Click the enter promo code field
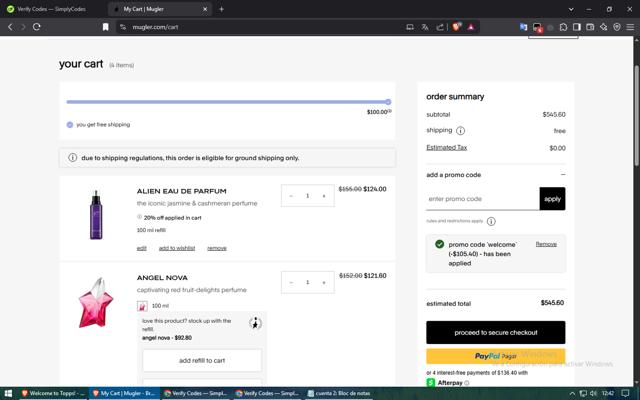This screenshot has width=640, height=400. (x=482, y=199)
